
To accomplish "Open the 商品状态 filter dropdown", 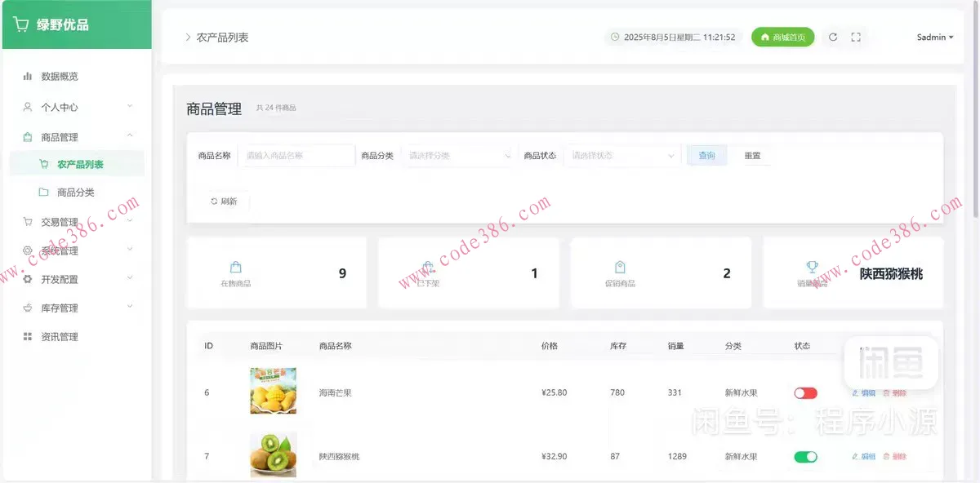I will 621,155.
